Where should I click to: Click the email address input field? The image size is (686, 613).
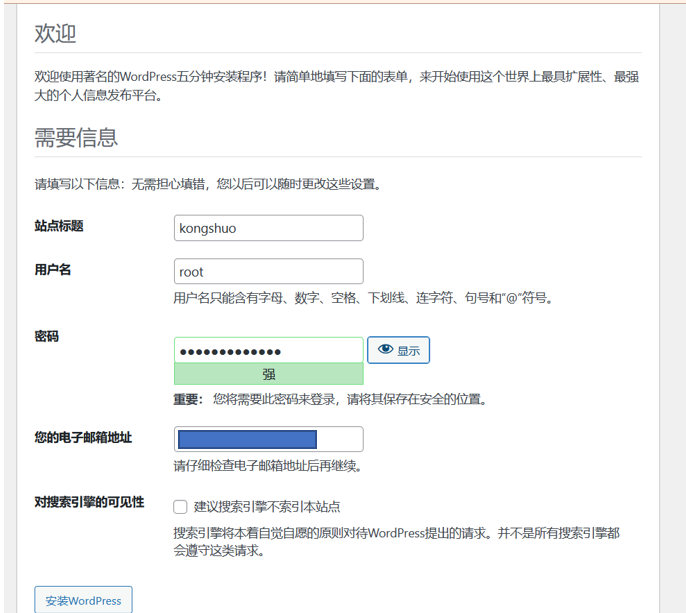click(x=269, y=439)
